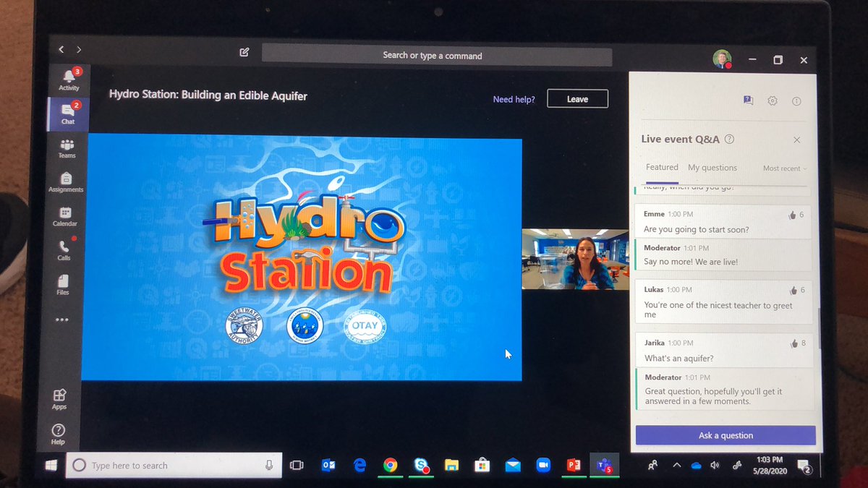Expand hidden system tray icons chevron
This screenshot has width=868, height=488.
click(x=676, y=465)
